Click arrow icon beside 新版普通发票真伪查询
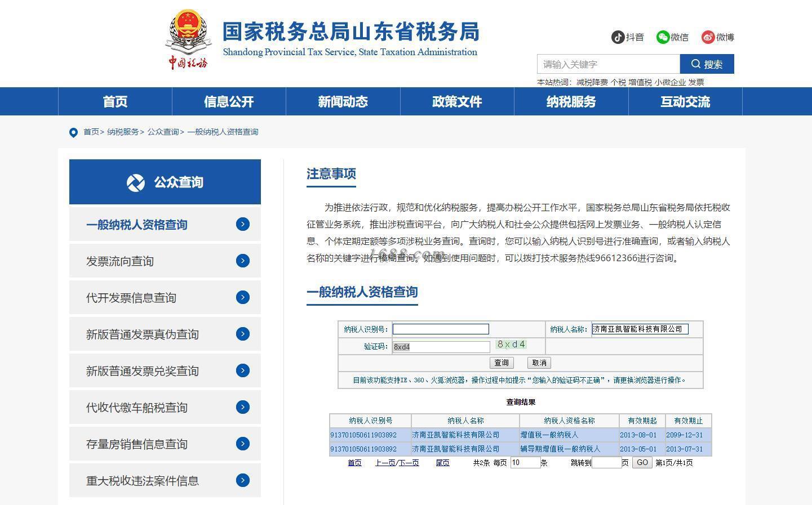The height and width of the screenshot is (505, 812). [243, 334]
